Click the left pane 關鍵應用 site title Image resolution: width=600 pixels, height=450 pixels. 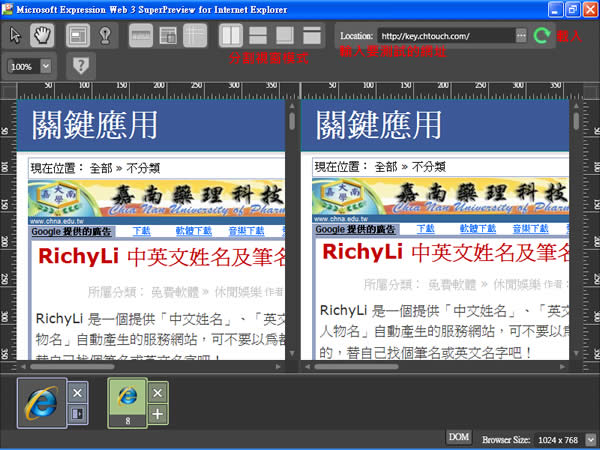click(x=95, y=125)
